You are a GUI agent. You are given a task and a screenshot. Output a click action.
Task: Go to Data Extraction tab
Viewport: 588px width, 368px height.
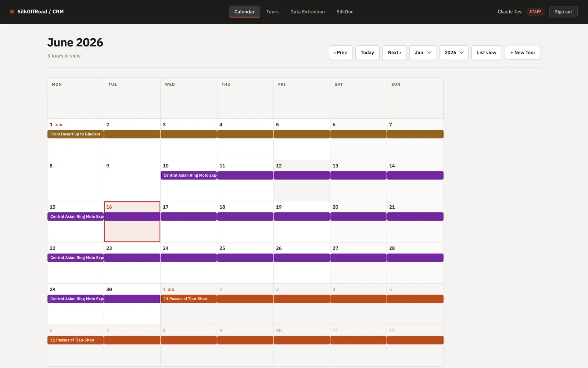click(308, 12)
